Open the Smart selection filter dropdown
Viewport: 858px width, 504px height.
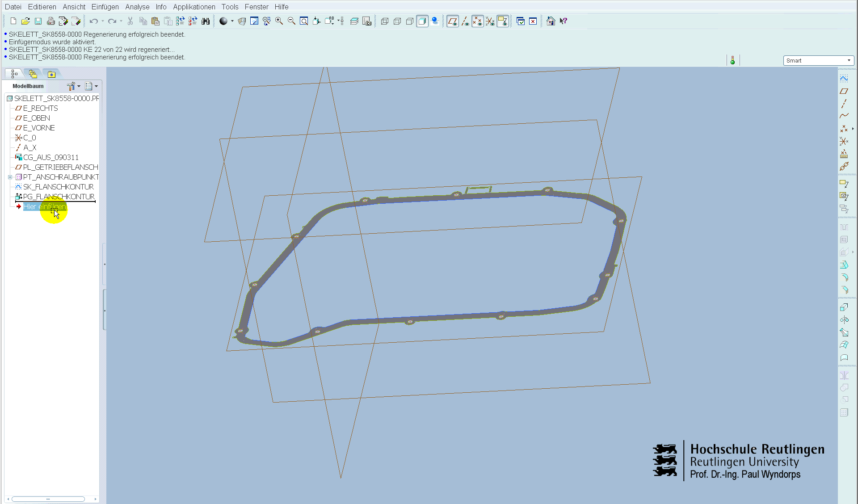818,60
